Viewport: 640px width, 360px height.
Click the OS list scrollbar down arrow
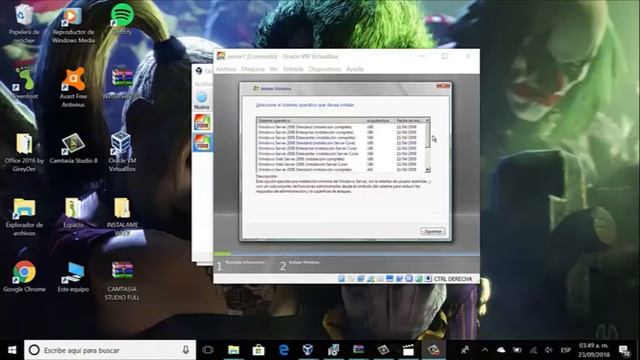(427, 169)
